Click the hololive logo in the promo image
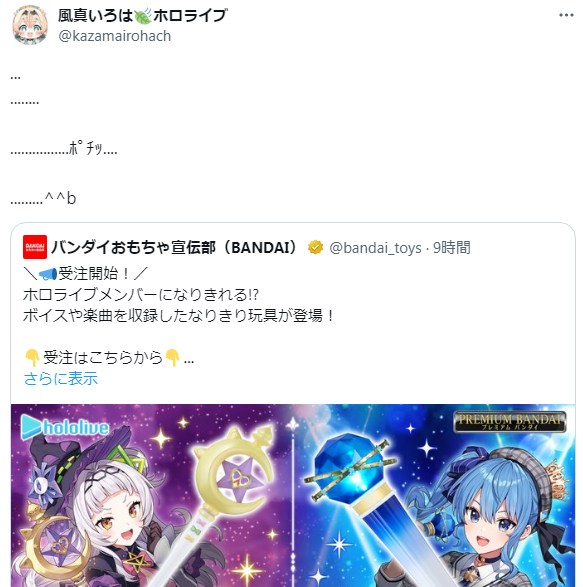Image resolution: width=583 pixels, height=587 pixels. pos(65,426)
